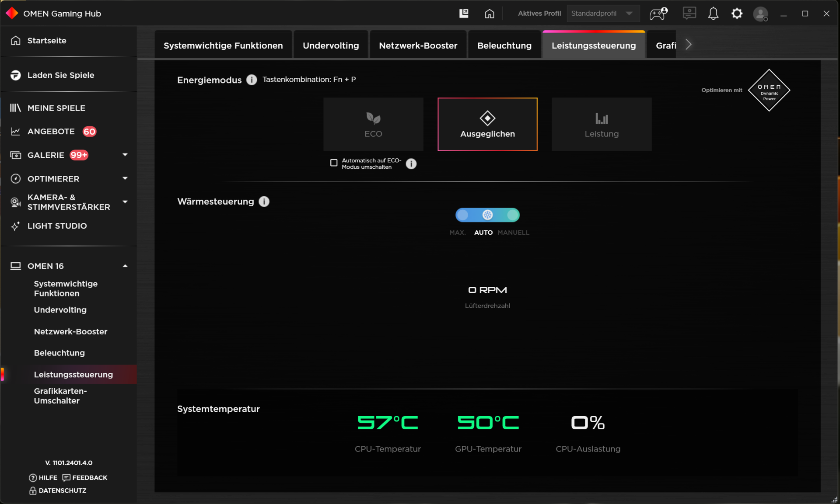Open the user account avatar
Viewport: 840px width, 504px height.
click(x=760, y=14)
